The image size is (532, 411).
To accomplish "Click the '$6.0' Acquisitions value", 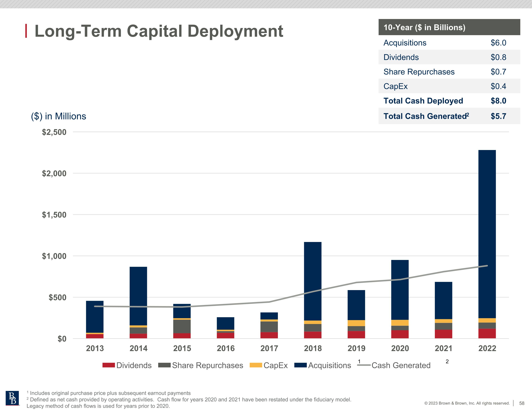I will [498, 43].
